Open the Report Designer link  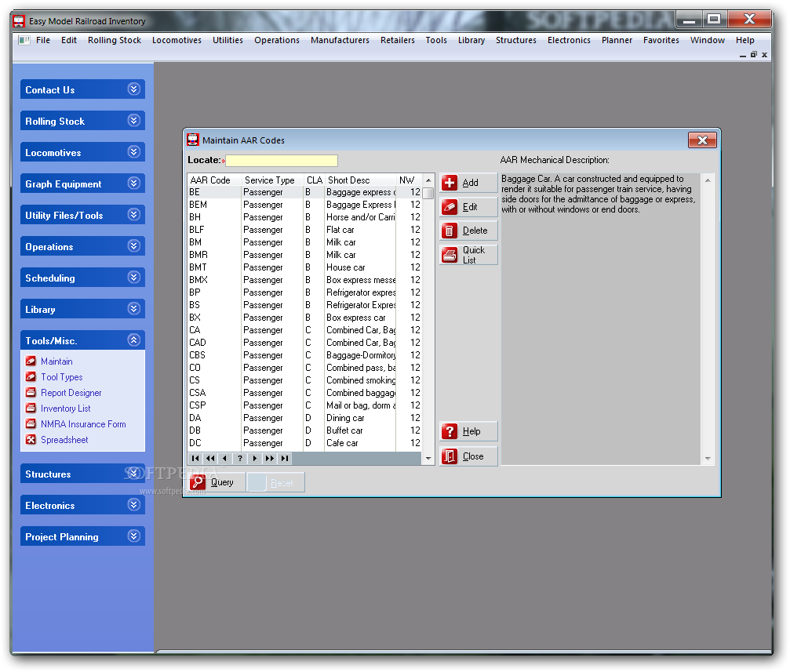point(71,393)
